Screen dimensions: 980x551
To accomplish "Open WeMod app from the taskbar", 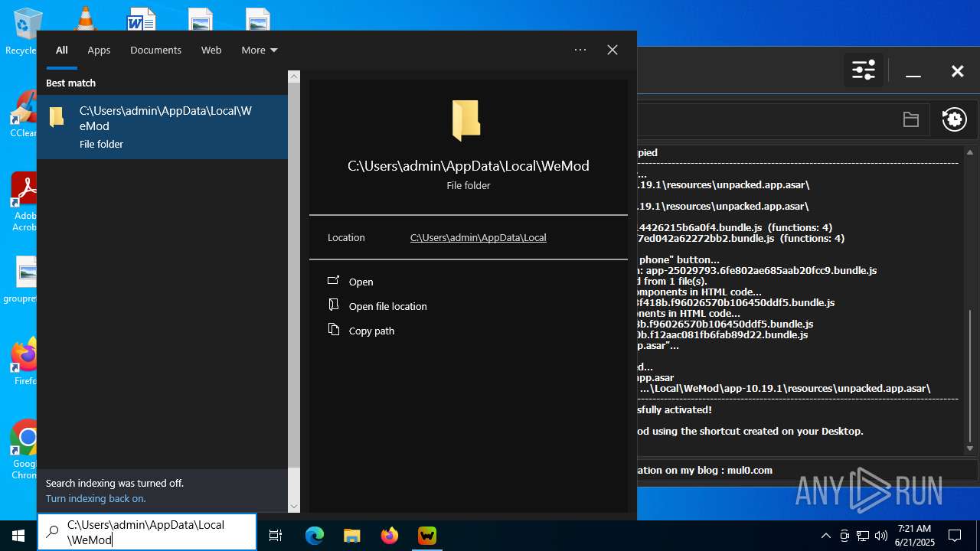I will 427,536.
